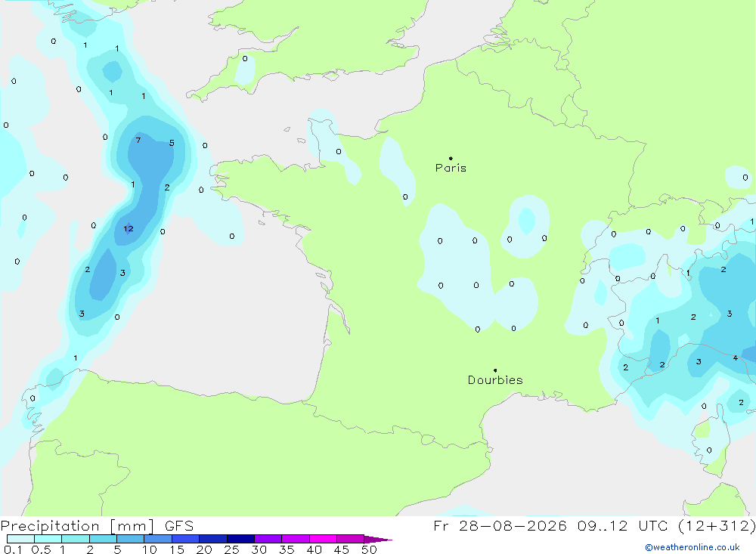Pick the 5–10 mm legend swatch

(x=131, y=539)
